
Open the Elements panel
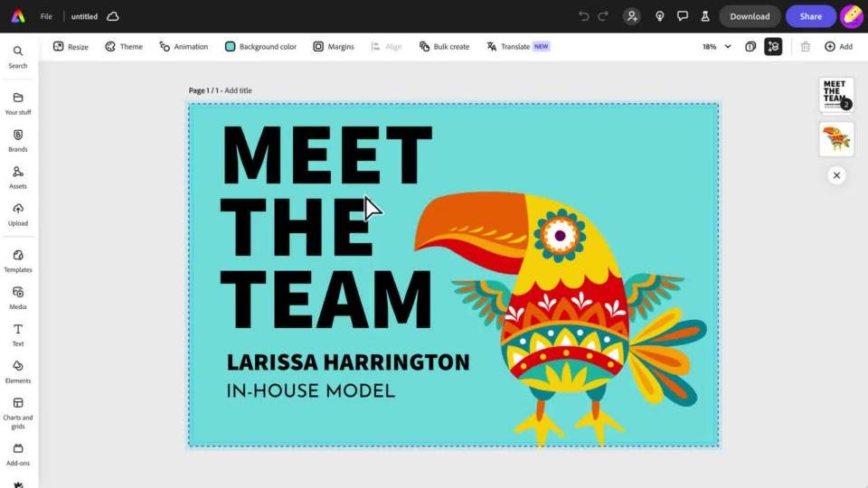click(17, 371)
